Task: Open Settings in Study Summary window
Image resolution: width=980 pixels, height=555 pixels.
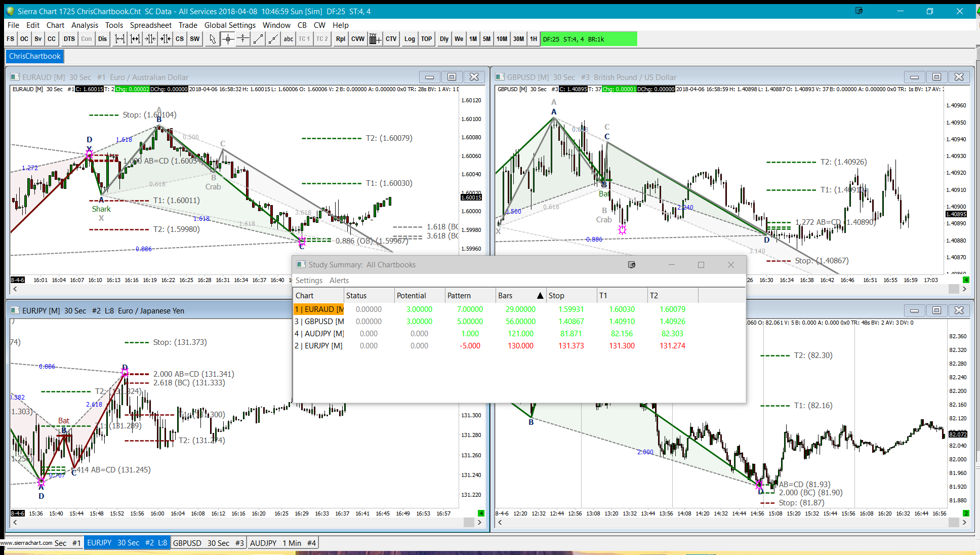Action: point(309,281)
